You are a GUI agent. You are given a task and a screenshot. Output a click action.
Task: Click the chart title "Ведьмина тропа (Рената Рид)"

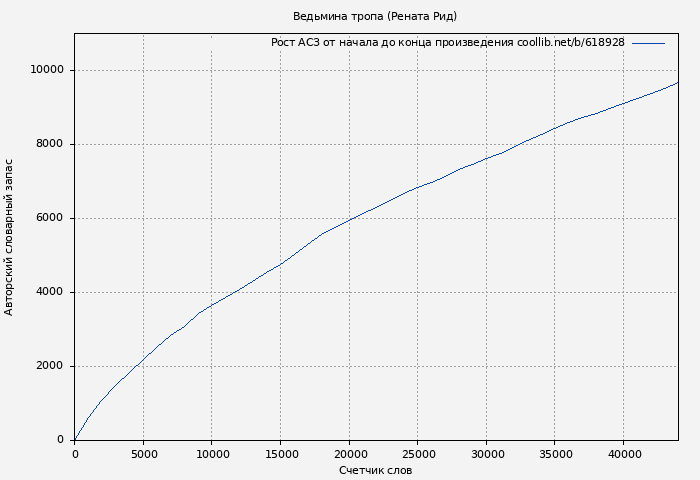click(375, 16)
